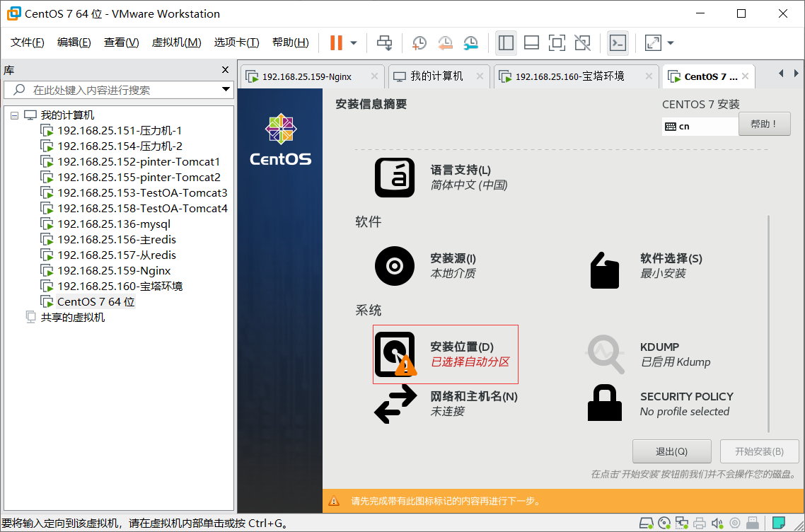Close the 库 library panel
Screen dimensions: 805x532
coord(225,70)
